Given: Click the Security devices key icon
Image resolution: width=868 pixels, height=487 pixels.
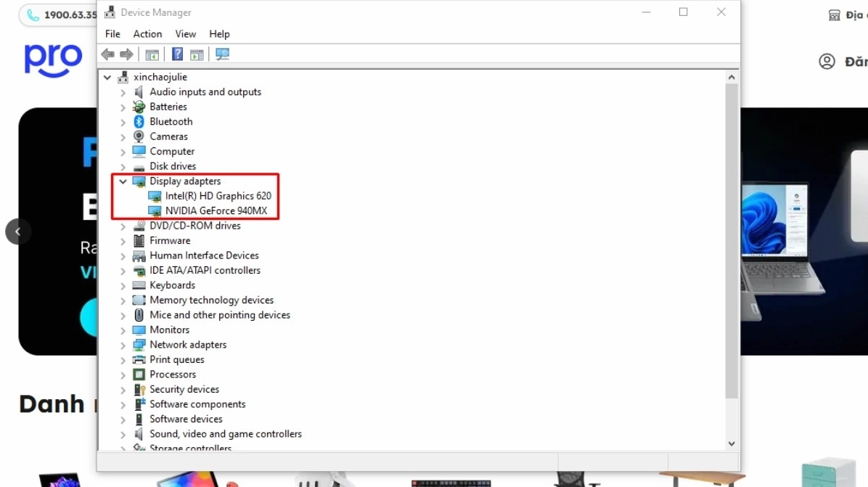Looking at the screenshot, I should pyautogui.click(x=139, y=390).
